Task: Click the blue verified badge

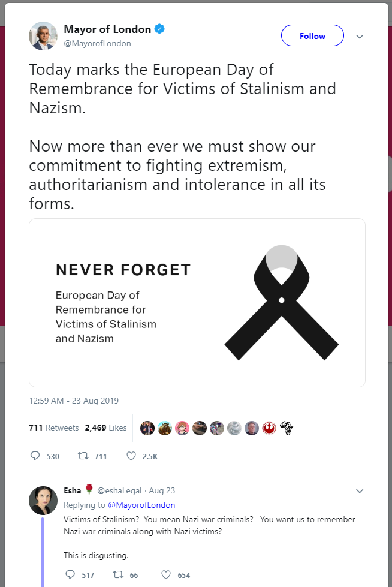Action: pos(159,29)
